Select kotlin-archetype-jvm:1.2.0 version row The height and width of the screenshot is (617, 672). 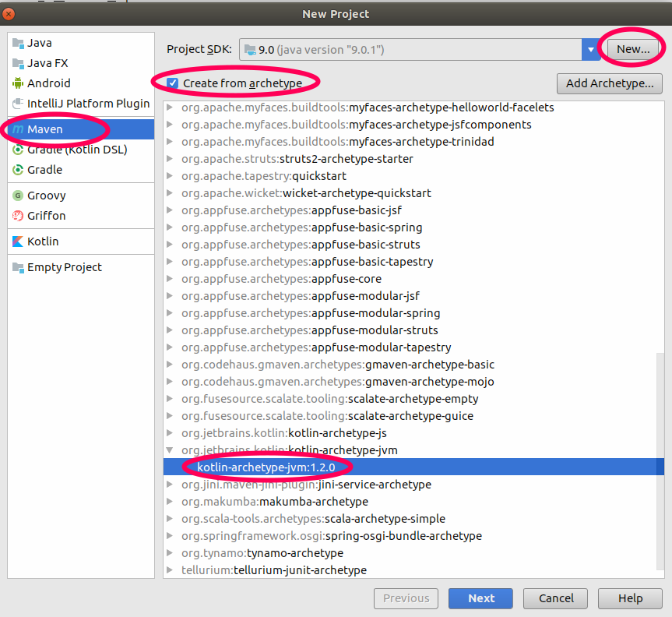[x=413, y=467]
